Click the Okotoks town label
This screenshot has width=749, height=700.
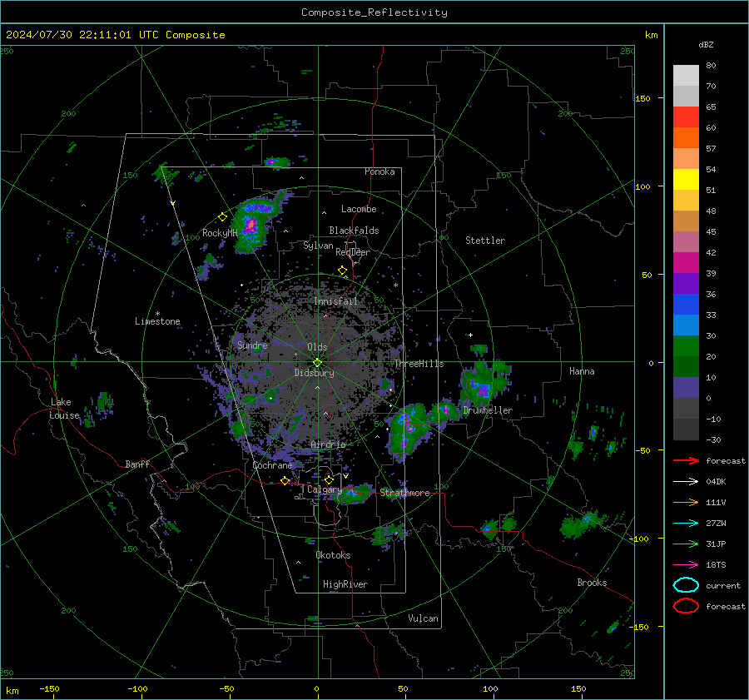pyautogui.click(x=333, y=555)
